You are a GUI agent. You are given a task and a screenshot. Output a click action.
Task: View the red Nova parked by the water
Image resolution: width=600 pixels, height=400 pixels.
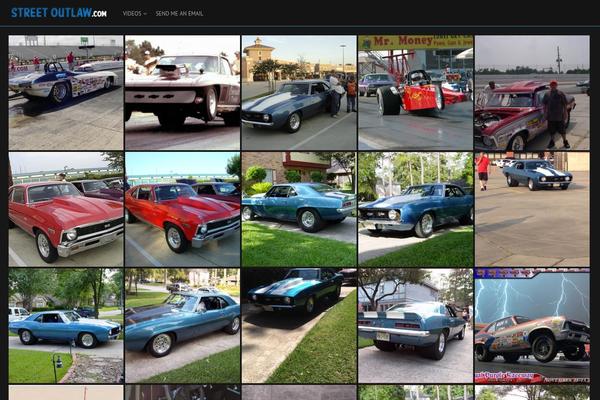tap(183, 209)
